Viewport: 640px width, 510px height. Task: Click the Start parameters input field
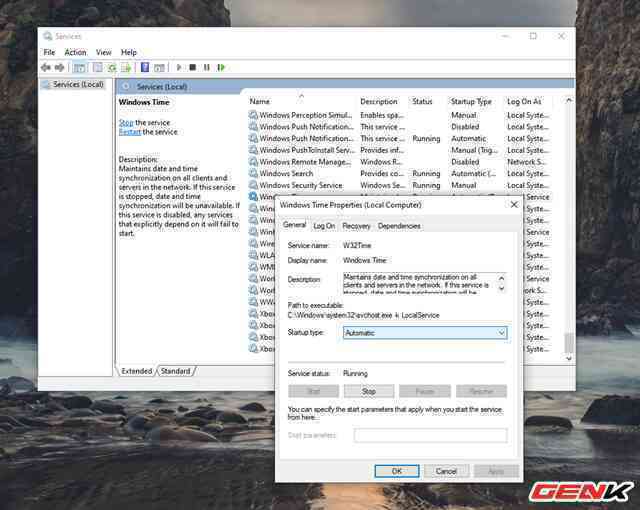coord(431,435)
